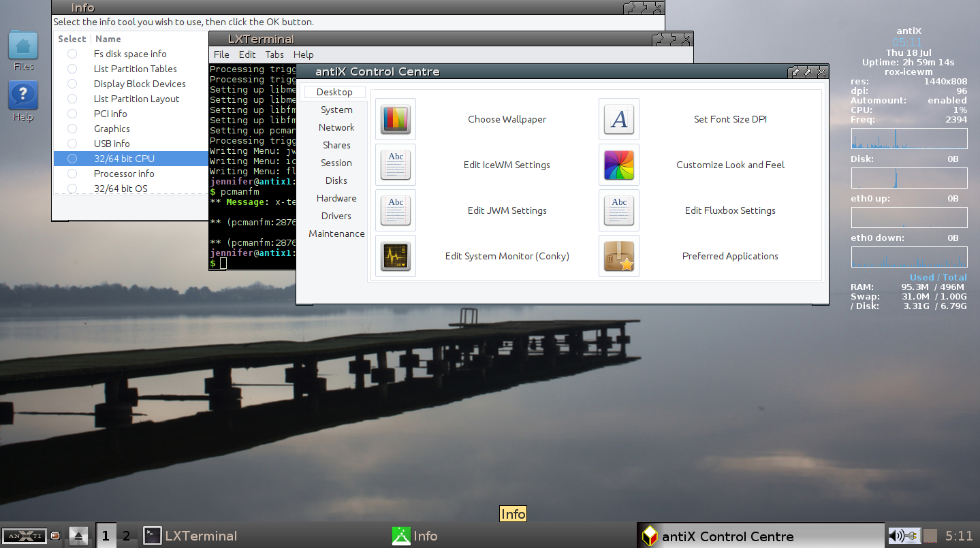Switch to workspace 2 in the taskbar
Image resolution: width=980 pixels, height=548 pixels.
(126, 536)
